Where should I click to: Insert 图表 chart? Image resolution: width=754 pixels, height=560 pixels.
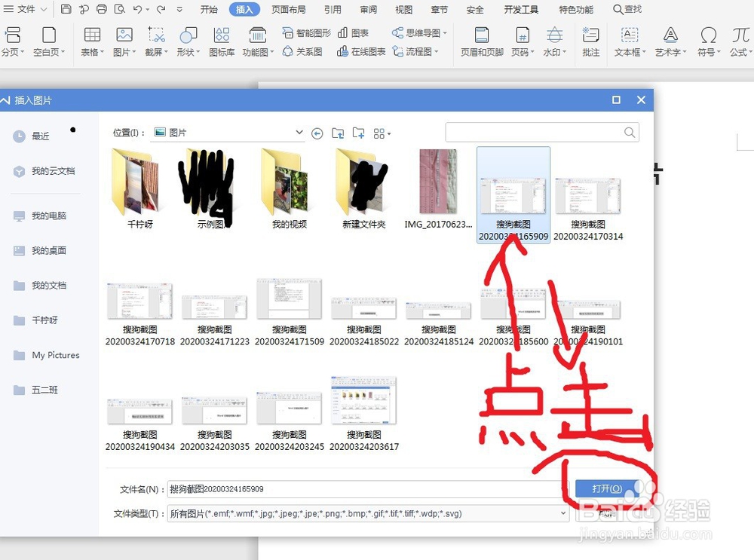tap(354, 32)
